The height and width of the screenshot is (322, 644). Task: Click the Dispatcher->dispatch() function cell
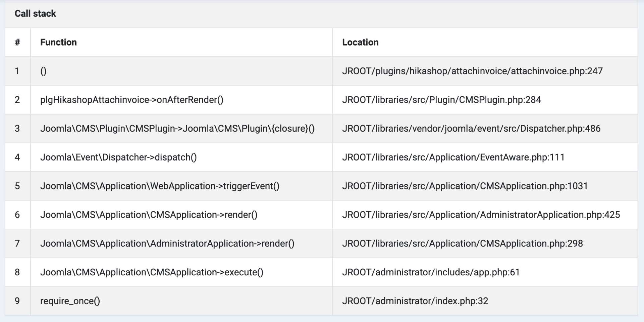118,157
